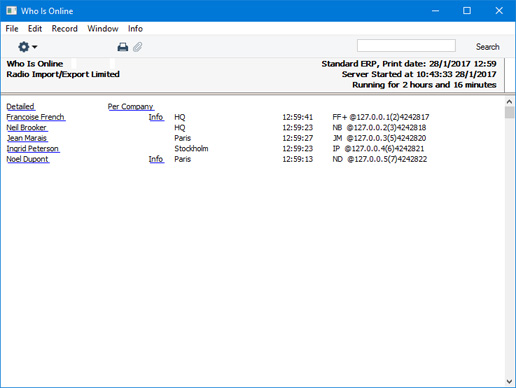This screenshot has width=516, height=388.
Task: Open the Detailed link
Action: pos(21,107)
